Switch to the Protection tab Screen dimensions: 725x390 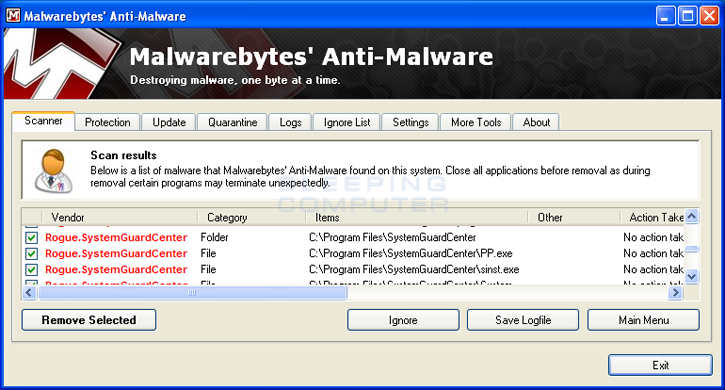pos(107,122)
